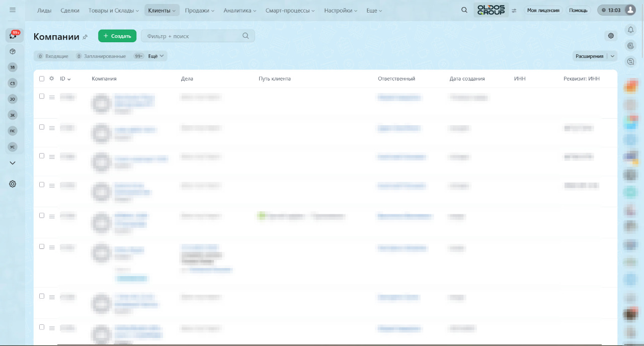Open the user profile avatar
The width and height of the screenshot is (644, 346).
tap(630, 10)
